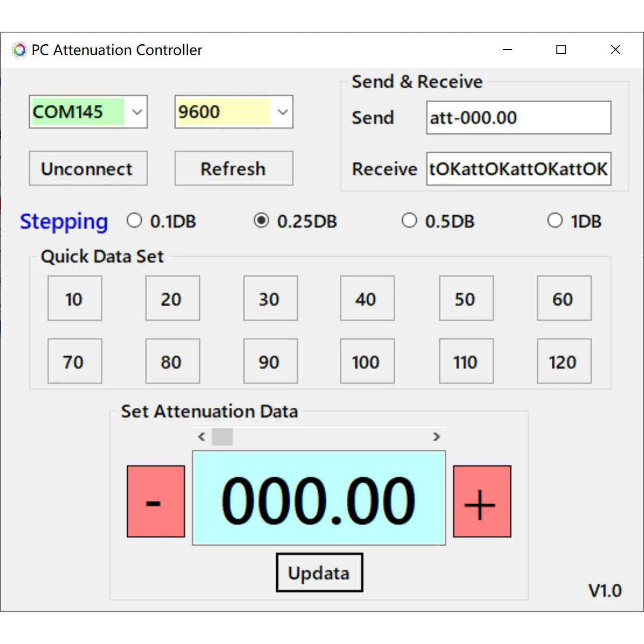The height and width of the screenshot is (644, 644).
Task: Click the Updata button
Action: tap(319, 573)
